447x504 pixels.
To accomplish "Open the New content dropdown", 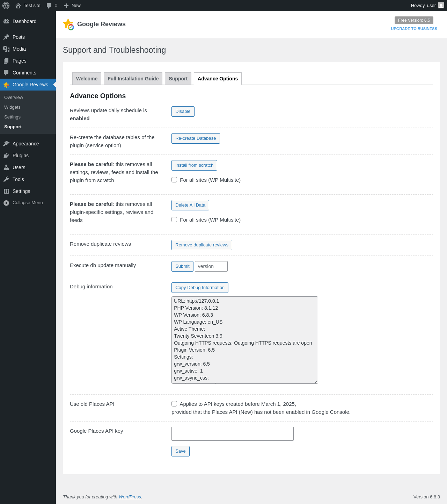I will pos(72,6).
